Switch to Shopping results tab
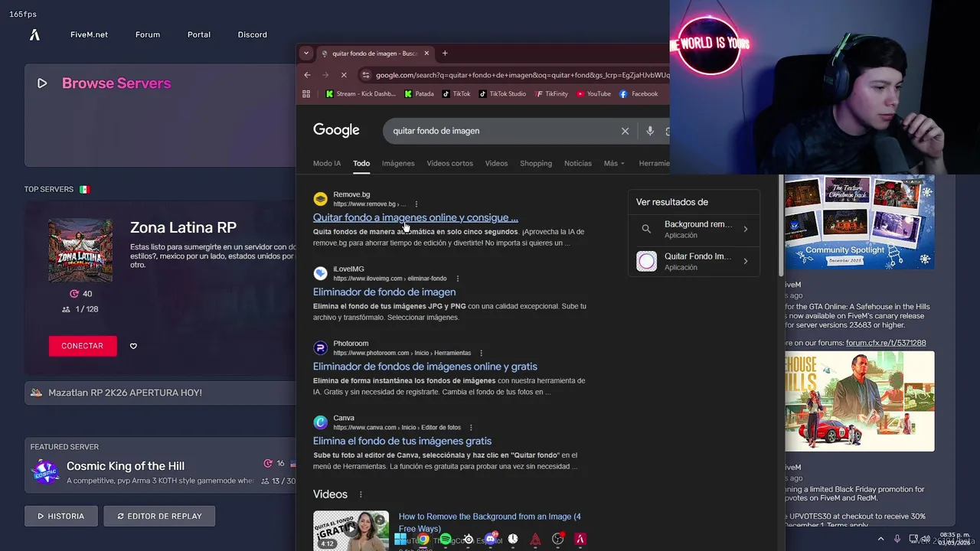980x551 pixels. 536,163
